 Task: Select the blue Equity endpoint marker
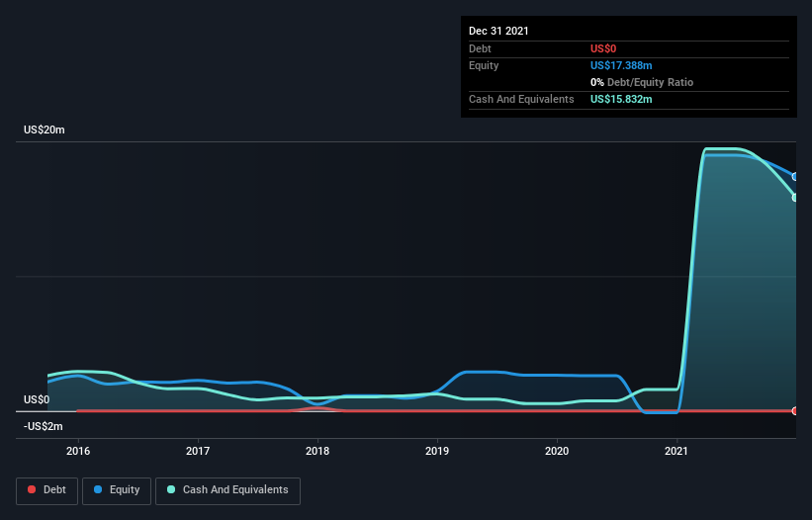tap(795, 176)
